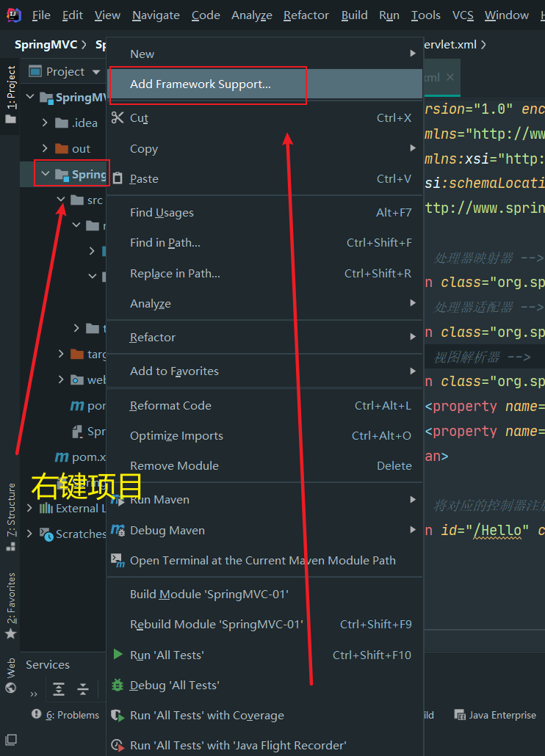Click Run 'All Tests' with Coverage icon
Image resolution: width=545 pixels, height=756 pixels.
118,715
